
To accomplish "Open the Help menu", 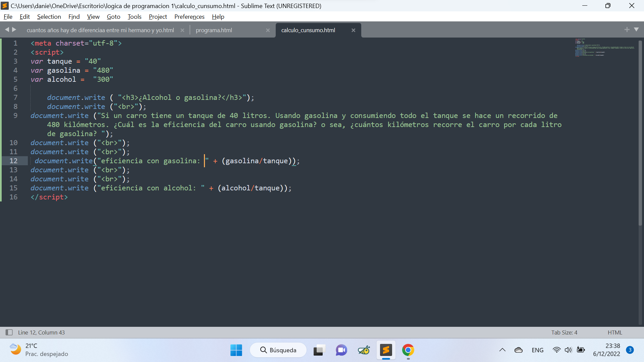I will click(x=218, y=17).
